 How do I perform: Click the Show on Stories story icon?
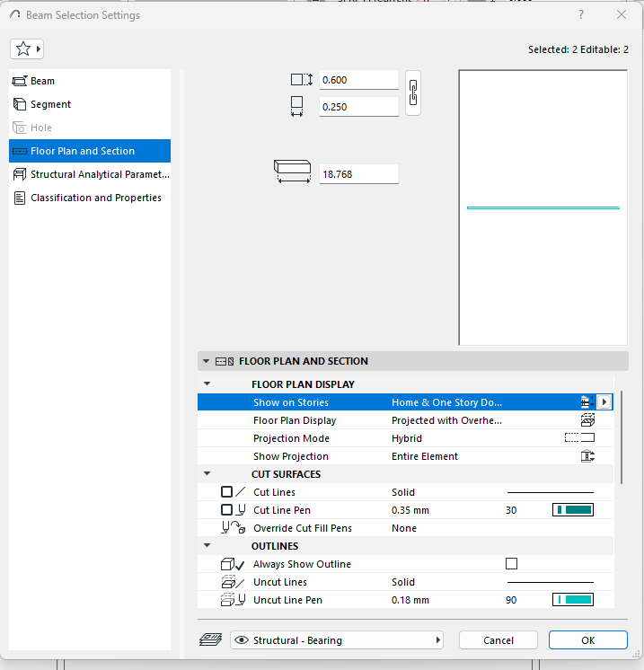(587, 402)
